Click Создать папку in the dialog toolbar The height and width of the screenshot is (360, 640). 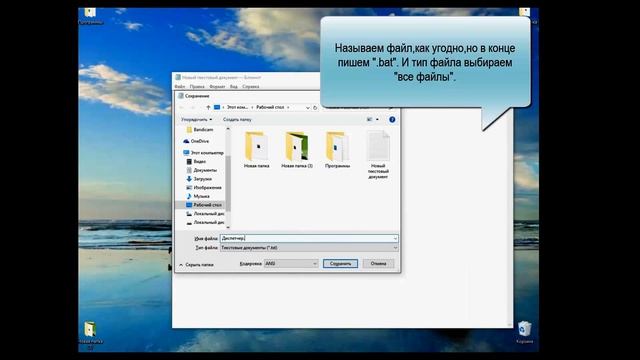pyautogui.click(x=237, y=120)
